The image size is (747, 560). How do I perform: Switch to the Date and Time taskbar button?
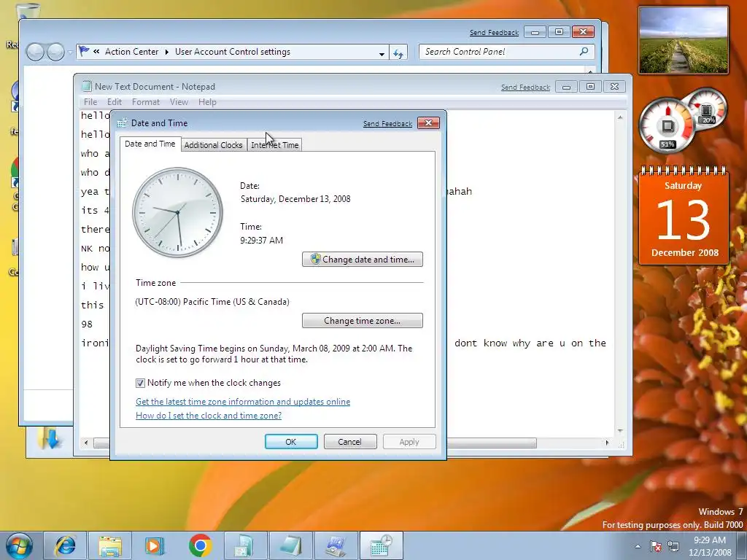click(x=381, y=545)
